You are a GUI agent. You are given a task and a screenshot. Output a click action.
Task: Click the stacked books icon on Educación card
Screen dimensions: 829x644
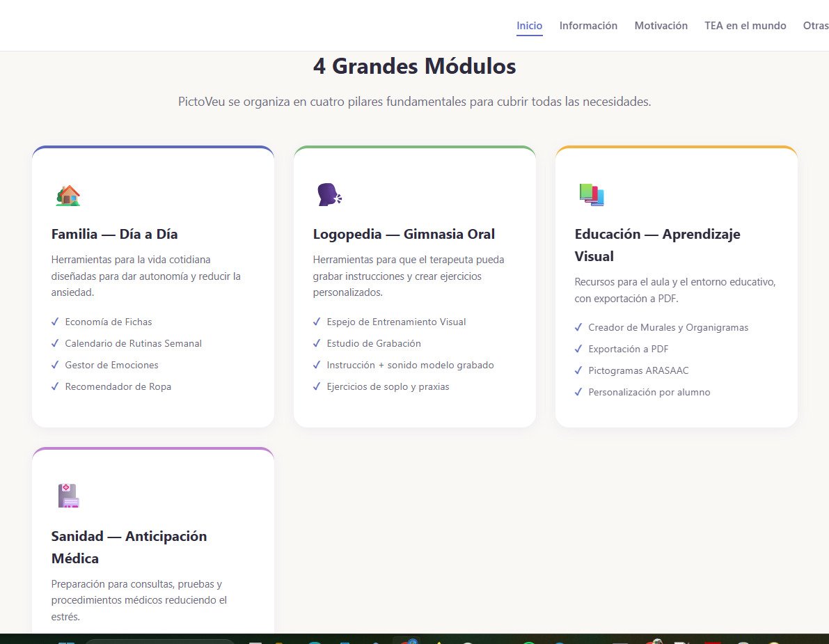[x=592, y=194]
